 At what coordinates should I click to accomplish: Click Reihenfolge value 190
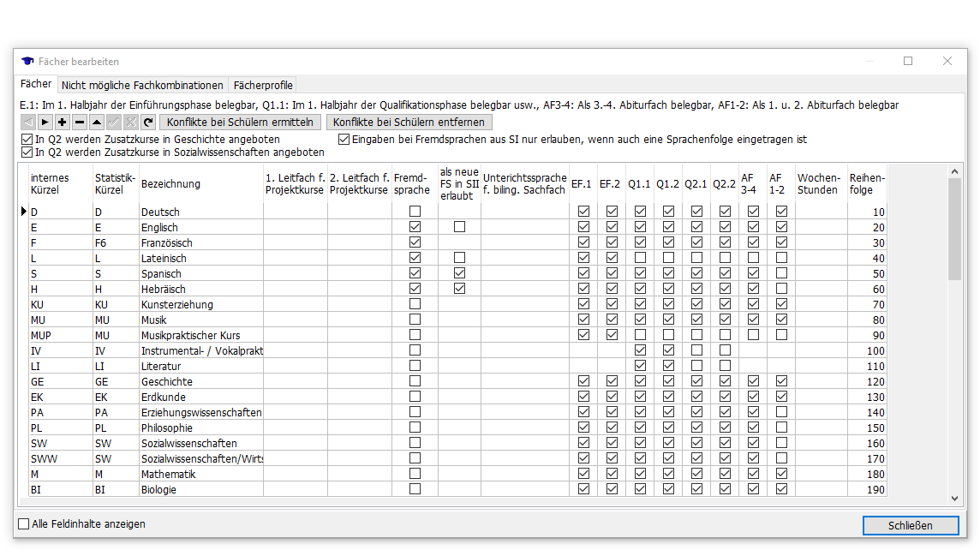pyautogui.click(x=867, y=489)
